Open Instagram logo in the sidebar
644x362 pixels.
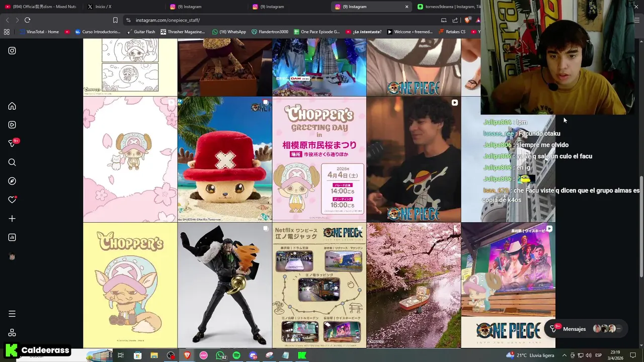click(12, 51)
